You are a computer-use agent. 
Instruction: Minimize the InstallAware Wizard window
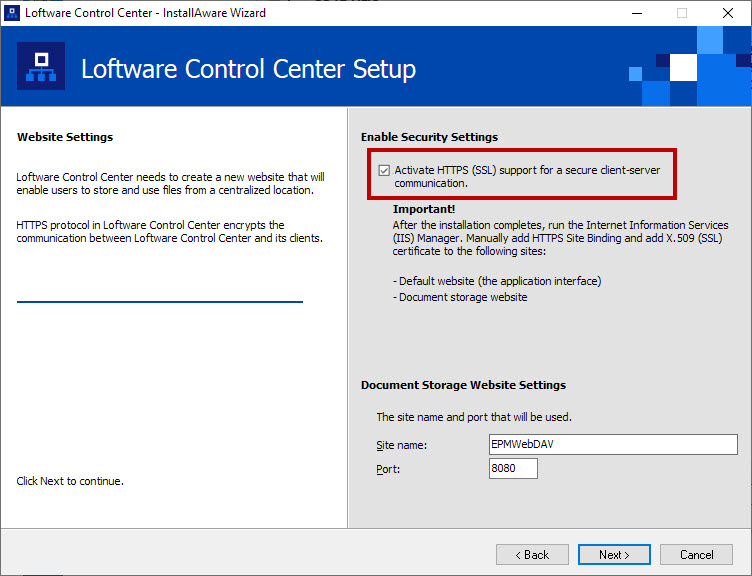tap(636, 13)
